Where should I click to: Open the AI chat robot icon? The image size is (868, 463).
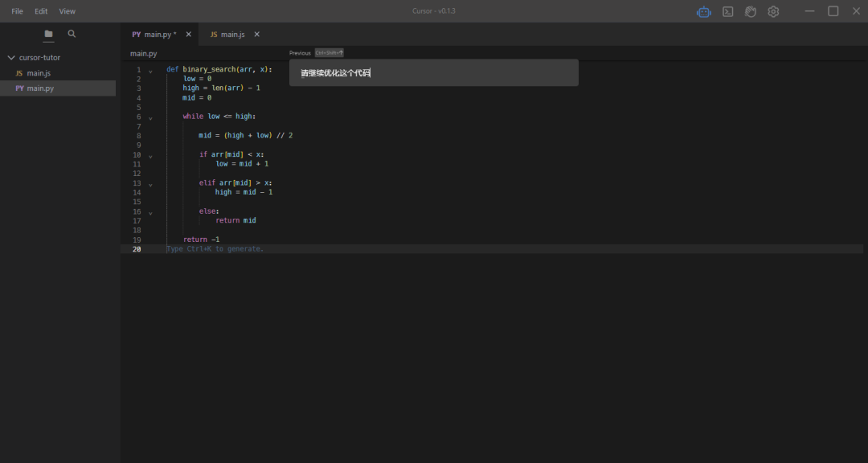click(x=703, y=11)
